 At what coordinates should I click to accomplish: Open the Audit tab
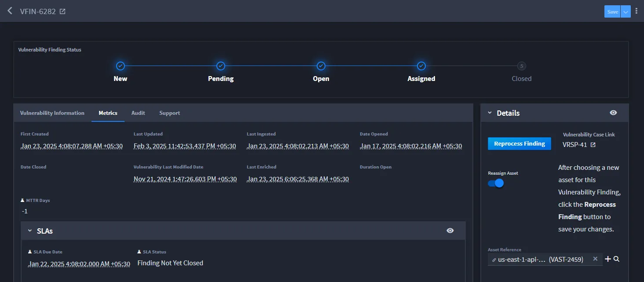pos(138,113)
